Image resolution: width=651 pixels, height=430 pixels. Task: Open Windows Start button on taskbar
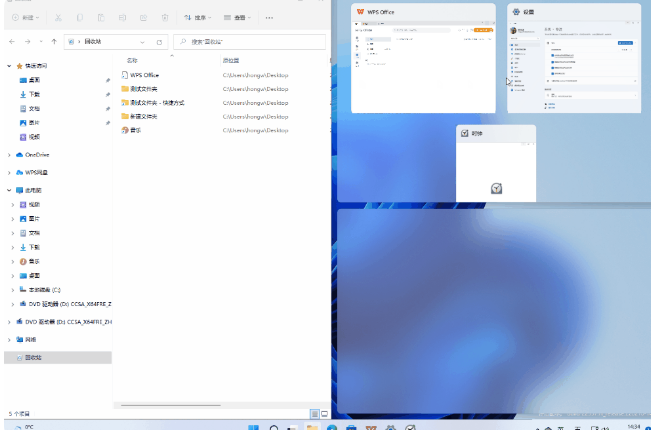tap(254, 427)
